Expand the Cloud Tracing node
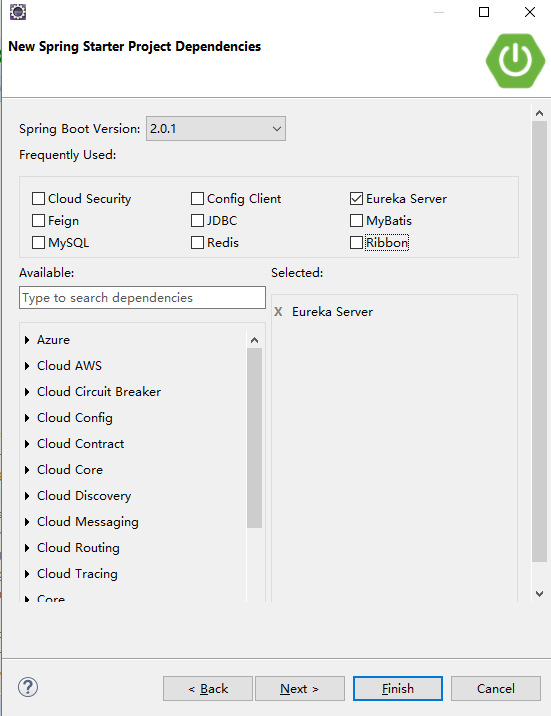The height and width of the screenshot is (716, 551). coord(27,574)
